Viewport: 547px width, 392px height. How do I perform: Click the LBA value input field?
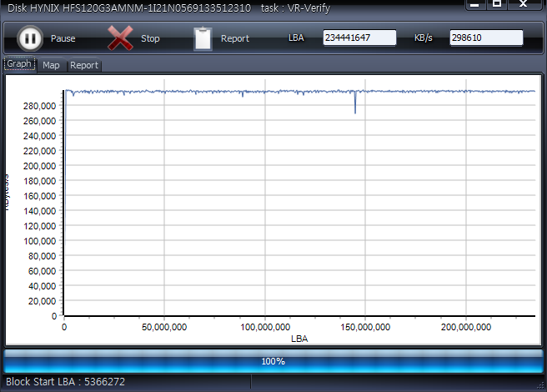tap(359, 38)
